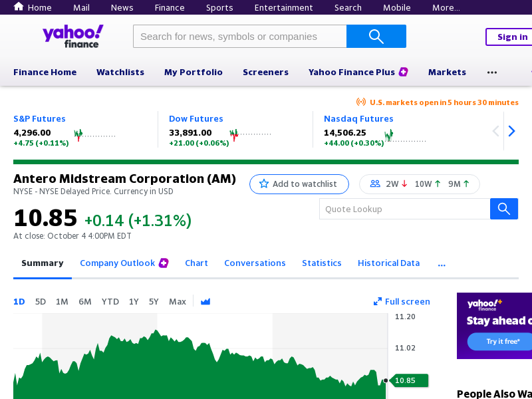
Task: Open My Portfolio
Action: point(194,72)
